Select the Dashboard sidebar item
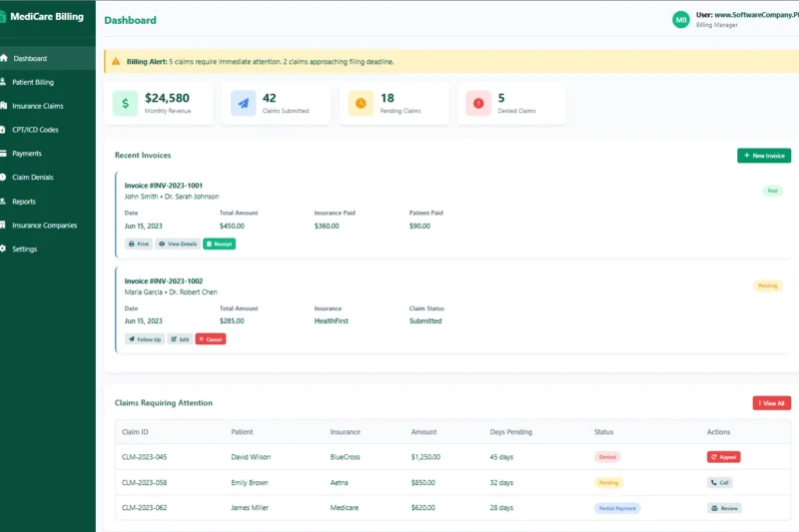The width and height of the screenshot is (799, 532). pyautogui.click(x=47, y=58)
